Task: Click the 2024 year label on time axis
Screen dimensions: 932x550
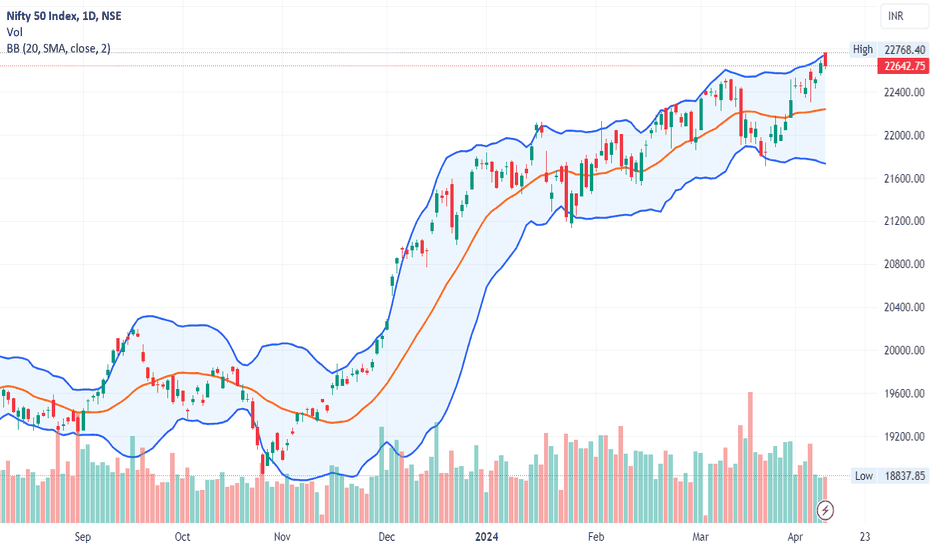Action: 487,536
